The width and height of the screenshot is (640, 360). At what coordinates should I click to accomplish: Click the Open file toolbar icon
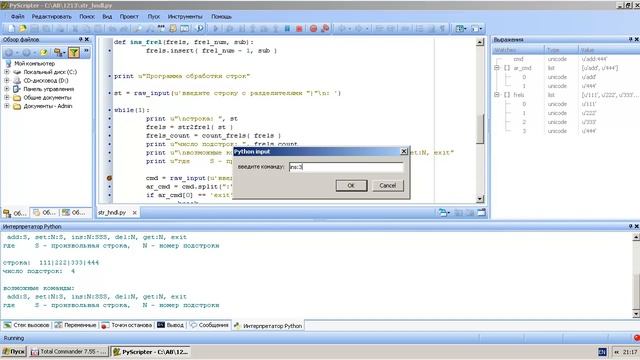click(23, 28)
